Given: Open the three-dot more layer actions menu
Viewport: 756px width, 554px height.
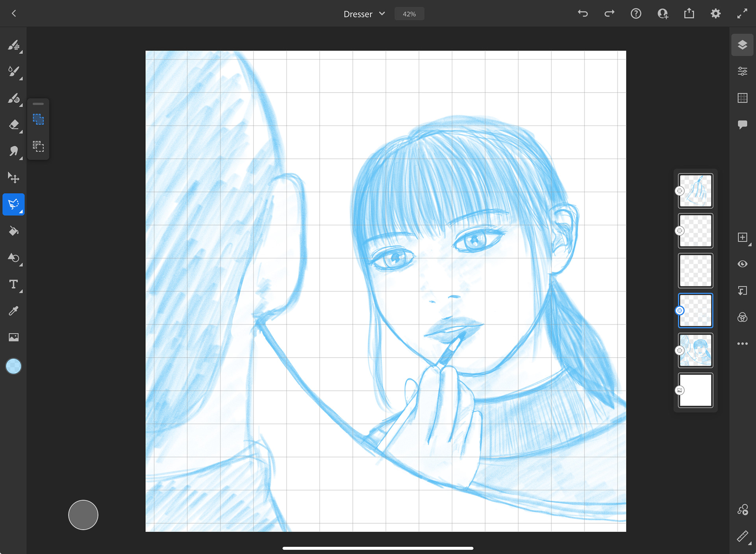Looking at the screenshot, I should point(742,344).
